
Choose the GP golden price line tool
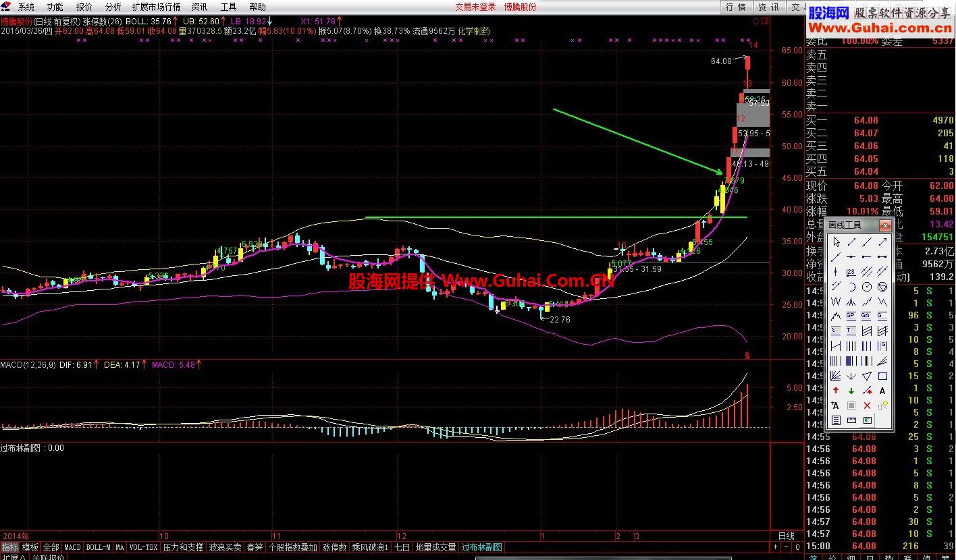click(852, 316)
